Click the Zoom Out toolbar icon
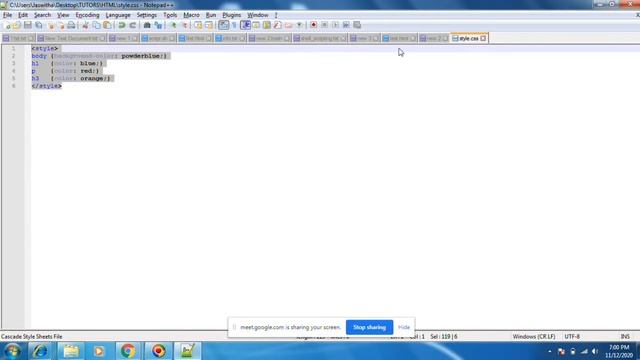This screenshot has height=360, width=640. coord(184,25)
